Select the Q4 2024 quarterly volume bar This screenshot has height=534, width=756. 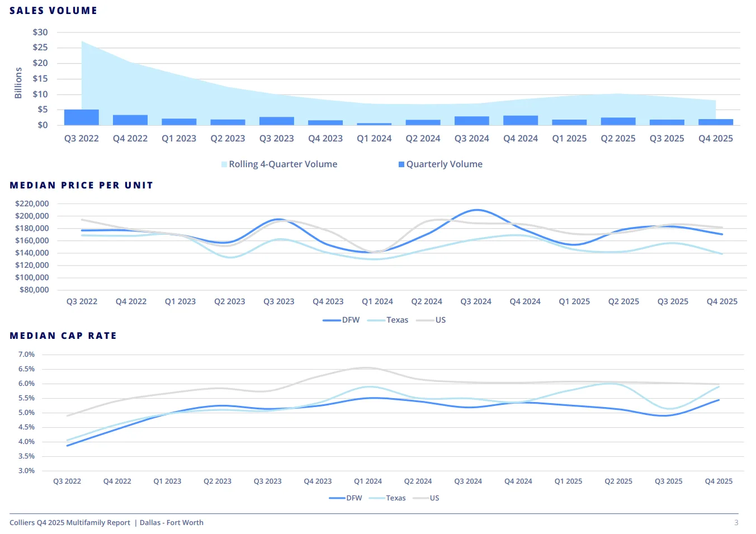click(x=521, y=120)
